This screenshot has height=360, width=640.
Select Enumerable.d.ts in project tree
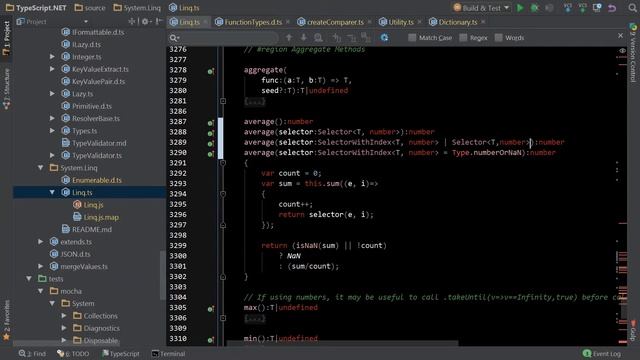click(97, 180)
